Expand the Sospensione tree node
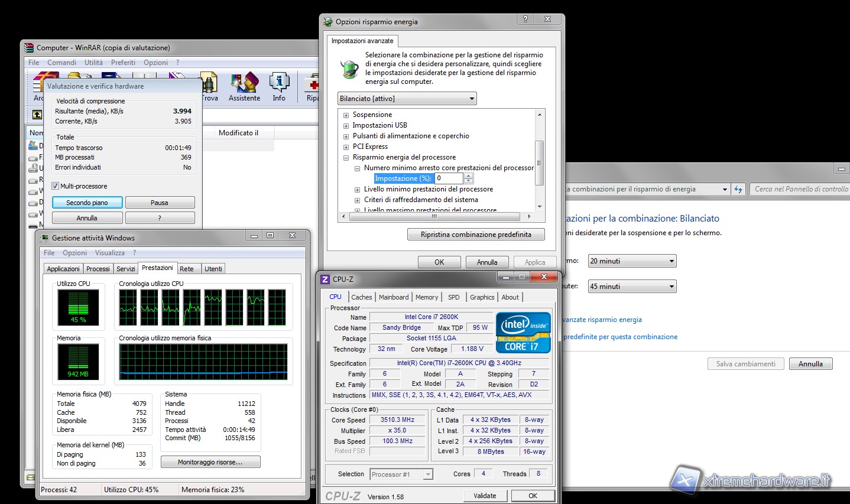Viewport: 850px width, 504px height. pos(346,115)
